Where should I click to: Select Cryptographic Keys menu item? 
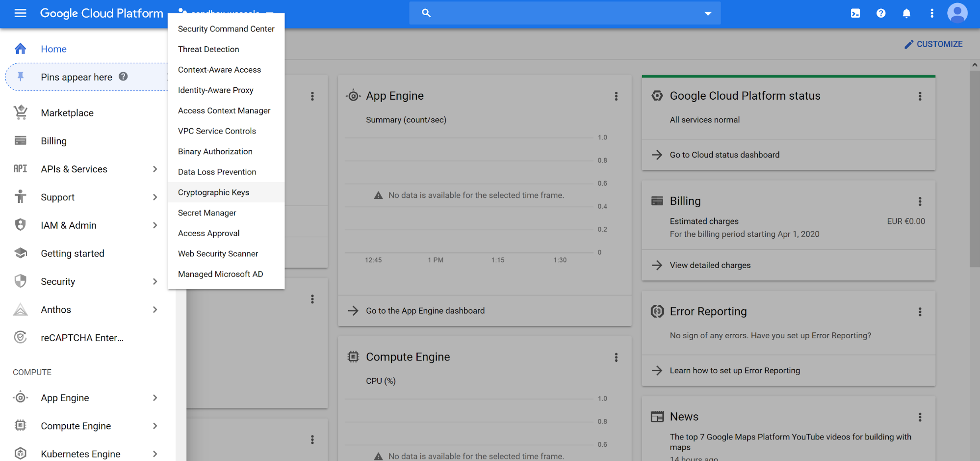click(x=226, y=192)
